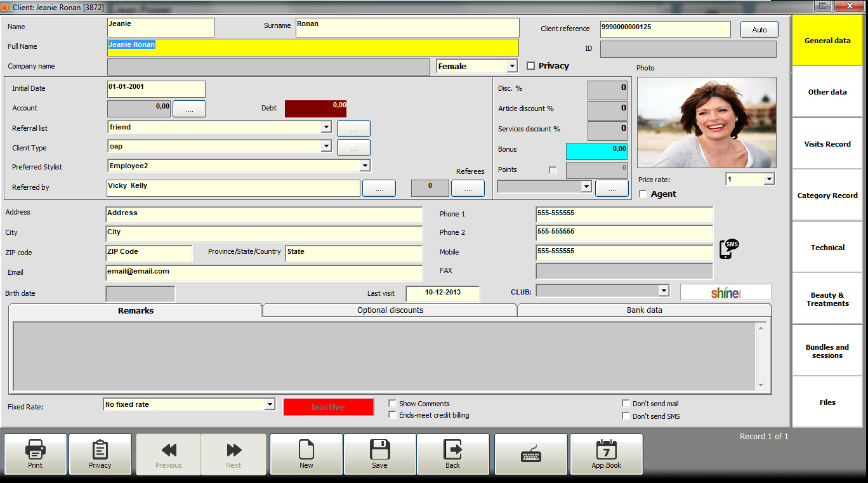Enable the Privacy checkbox
The height and width of the screenshot is (483, 868).
(531, 66)
